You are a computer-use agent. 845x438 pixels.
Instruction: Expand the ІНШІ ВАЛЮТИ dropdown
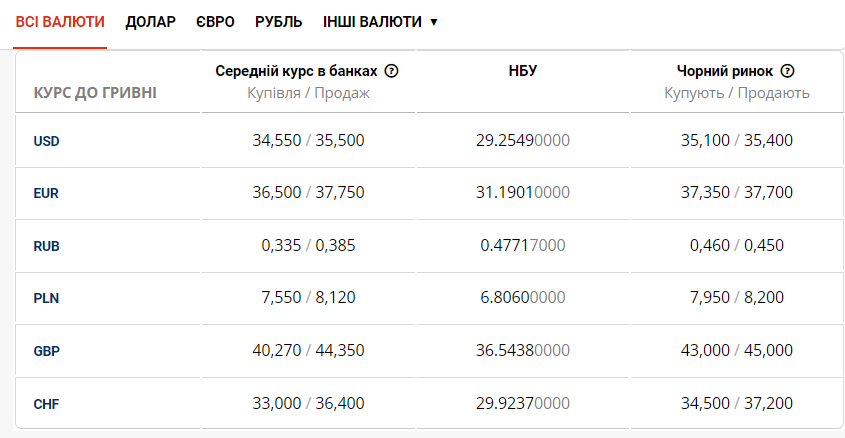[x=381, y=21]
